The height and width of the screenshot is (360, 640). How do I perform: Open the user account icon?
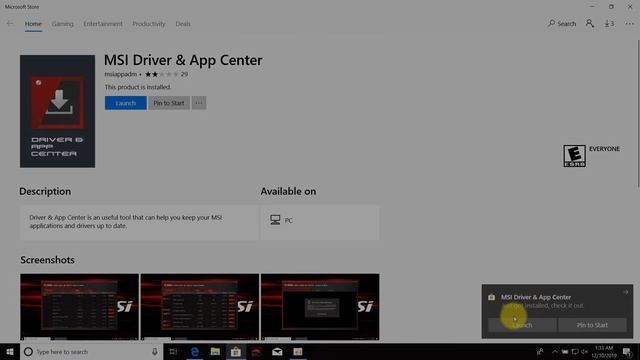(x=590, y=24)
